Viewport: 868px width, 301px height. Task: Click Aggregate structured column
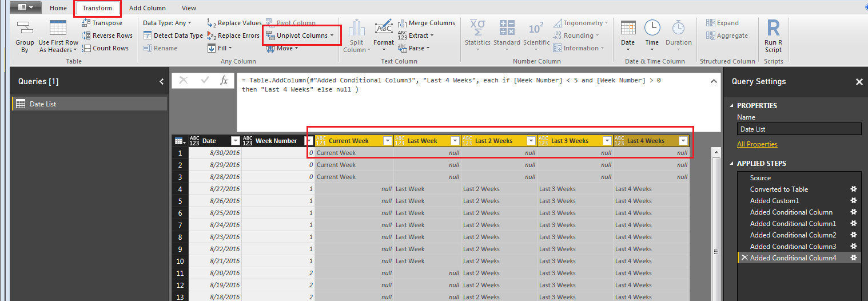point(727,35)
